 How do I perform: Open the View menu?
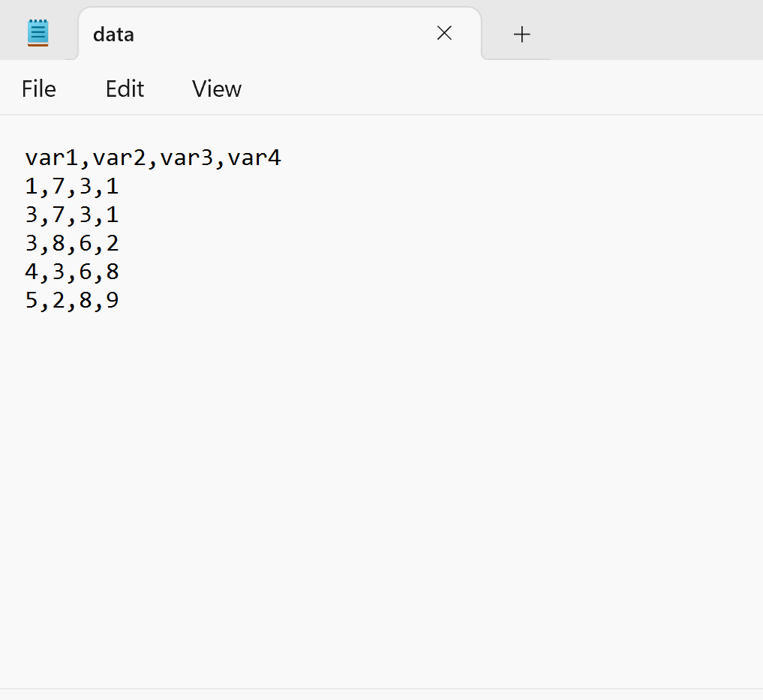[x=217, y=89]
